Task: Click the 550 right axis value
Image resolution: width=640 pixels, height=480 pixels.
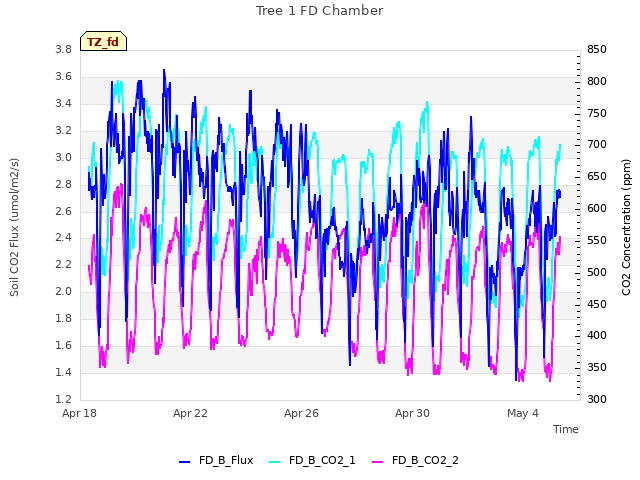Action: coord(597,240)
